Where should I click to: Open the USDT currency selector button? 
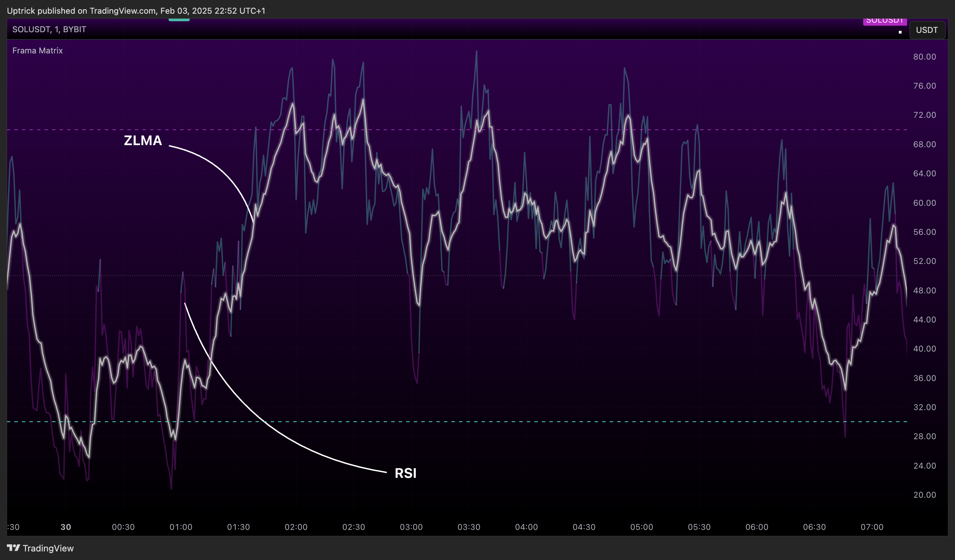927,30
